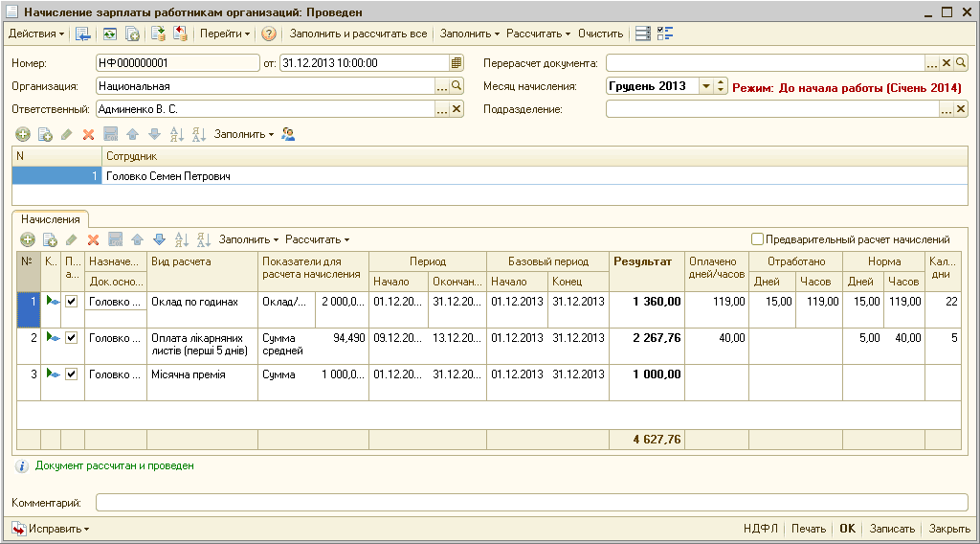The width and height of the screenshot is (980, 544).
Task: Open the Исправить dropdown at bottom
Action: tap(52, 529)
